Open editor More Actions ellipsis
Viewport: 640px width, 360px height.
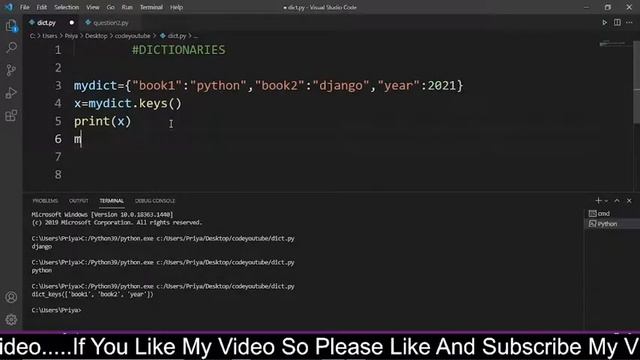click(x=629, y=22)
